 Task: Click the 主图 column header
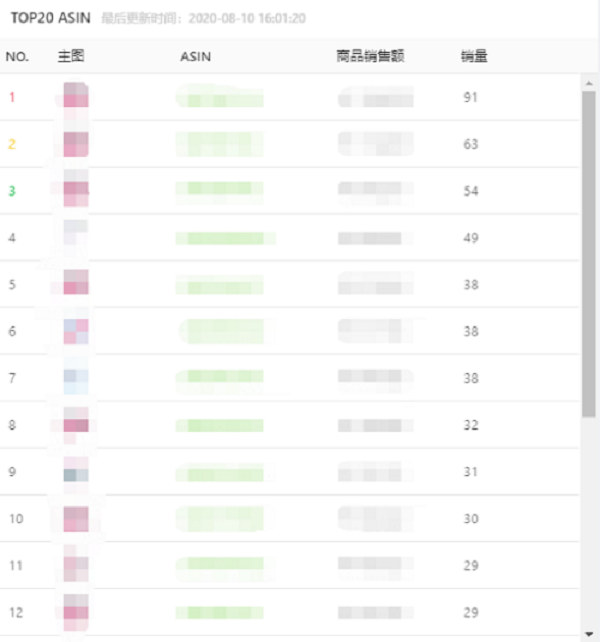tap(71, 56)
